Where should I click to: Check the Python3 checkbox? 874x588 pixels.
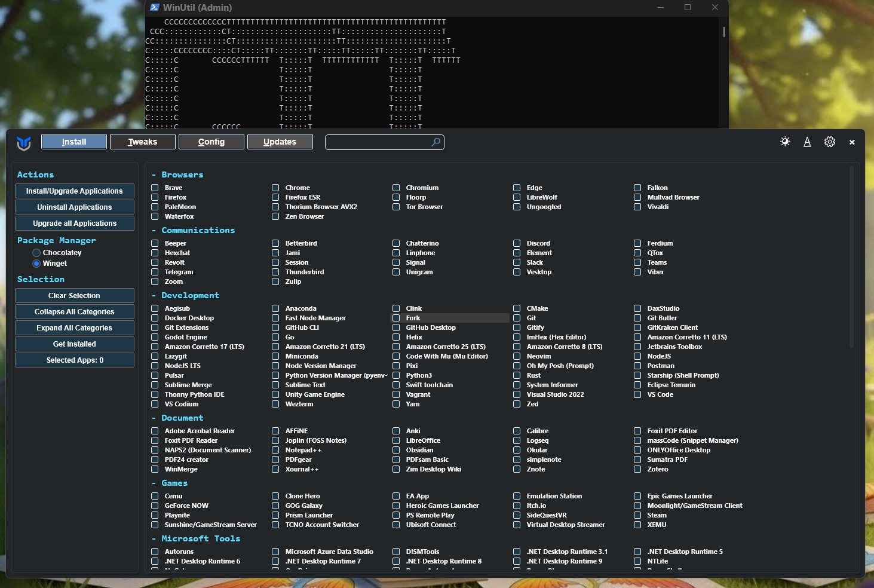tap(396, 375)
